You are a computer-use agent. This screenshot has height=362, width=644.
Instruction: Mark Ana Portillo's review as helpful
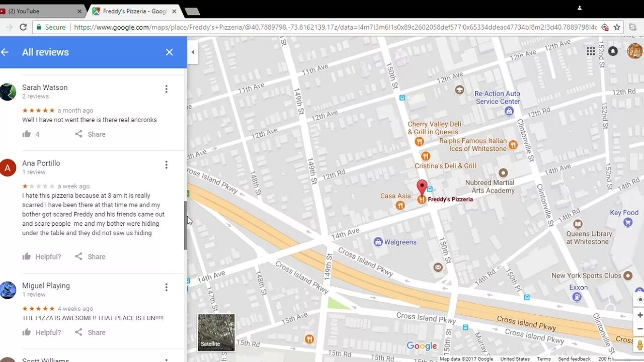click(x=42, y=256)
